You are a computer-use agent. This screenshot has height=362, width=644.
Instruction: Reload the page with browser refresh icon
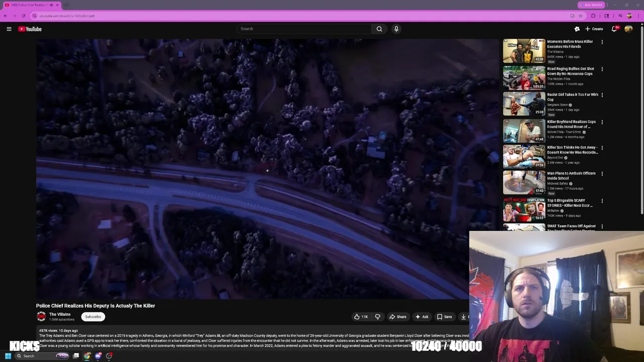pos(23,16)
